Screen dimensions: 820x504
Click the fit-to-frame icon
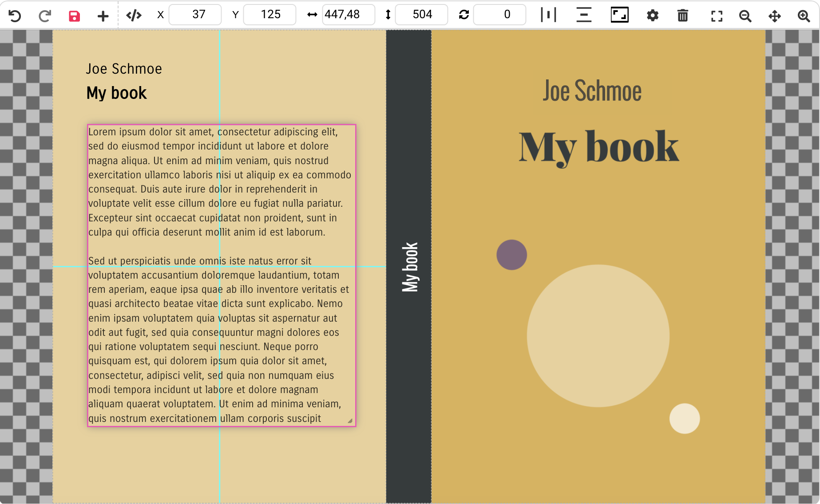point(619,15)
